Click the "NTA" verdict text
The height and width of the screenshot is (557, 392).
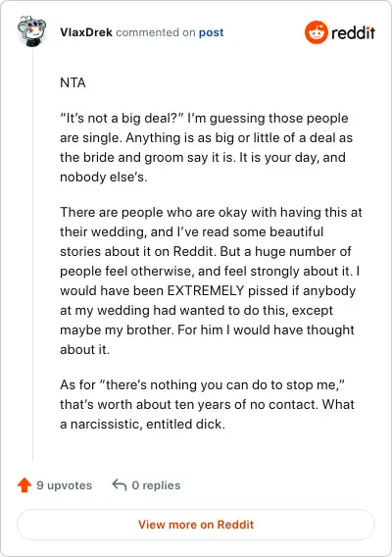(73, 82)
